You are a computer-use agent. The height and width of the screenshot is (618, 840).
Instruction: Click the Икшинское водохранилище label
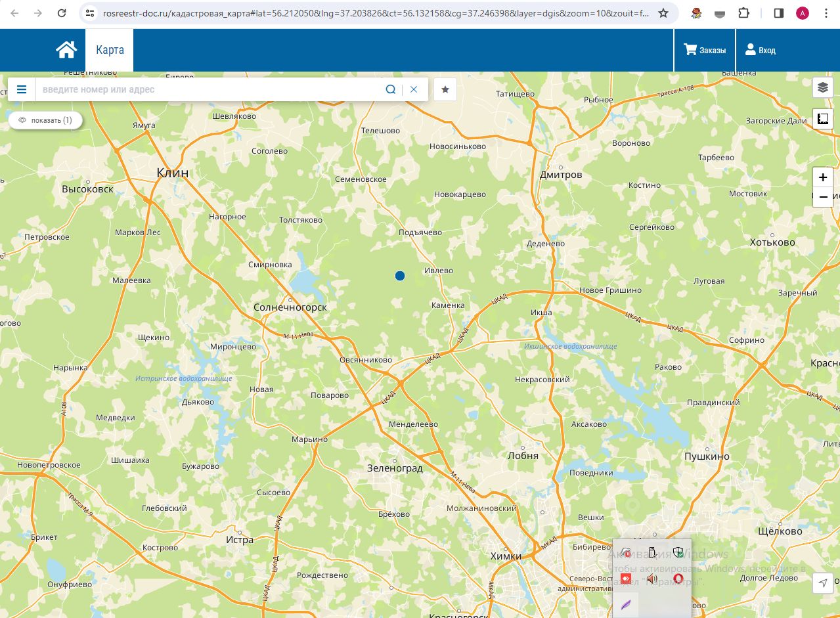[x=571, y=346]
